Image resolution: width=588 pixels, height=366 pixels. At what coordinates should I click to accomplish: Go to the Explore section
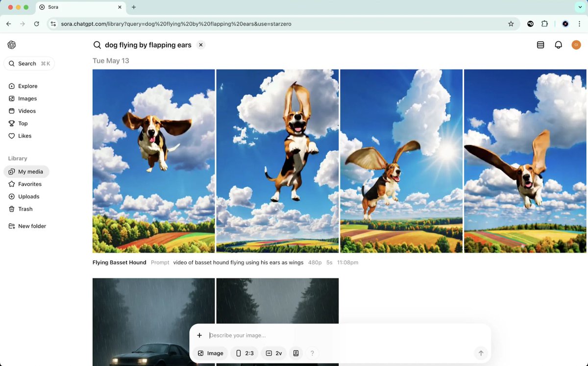click(x=27, y=86)
